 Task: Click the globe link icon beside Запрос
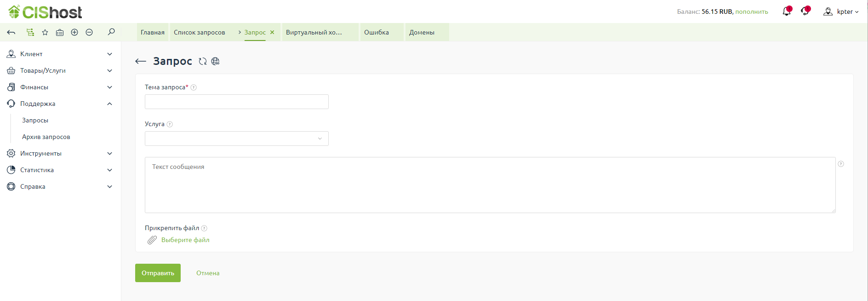point(215,61)
